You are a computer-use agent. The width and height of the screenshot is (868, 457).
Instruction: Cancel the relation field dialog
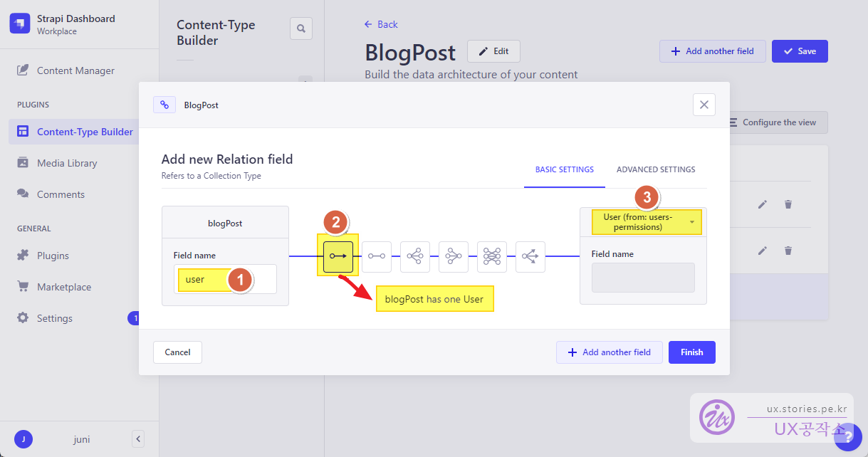click(x=177, y=352)
